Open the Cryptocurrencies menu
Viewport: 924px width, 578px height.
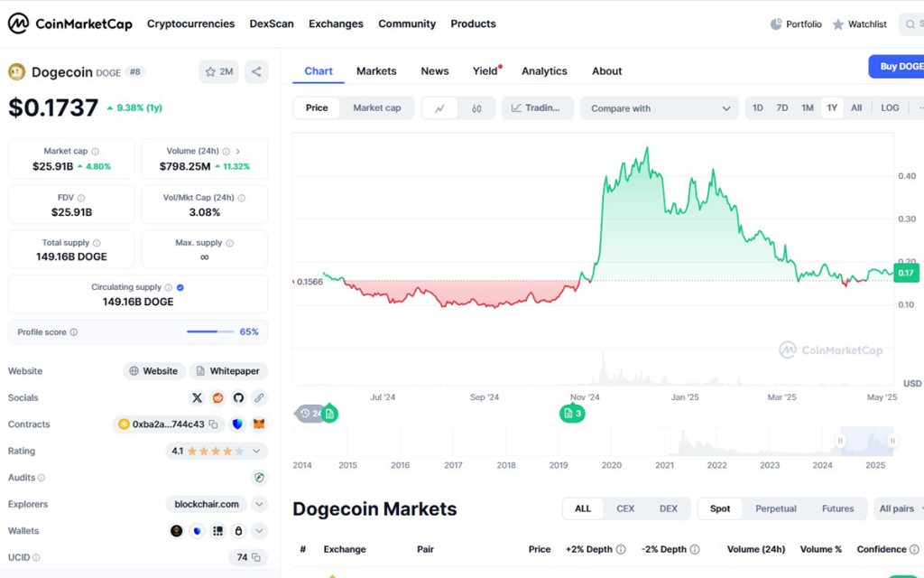[x=191, y=23]
